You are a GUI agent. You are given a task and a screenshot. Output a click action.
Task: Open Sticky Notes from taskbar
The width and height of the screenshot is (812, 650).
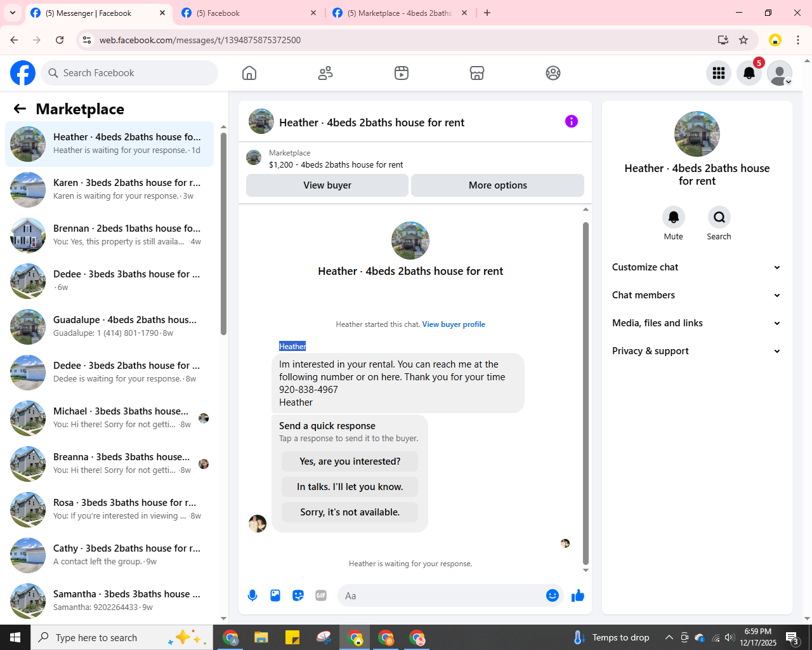pyautogui.click(x=292, y=637)
